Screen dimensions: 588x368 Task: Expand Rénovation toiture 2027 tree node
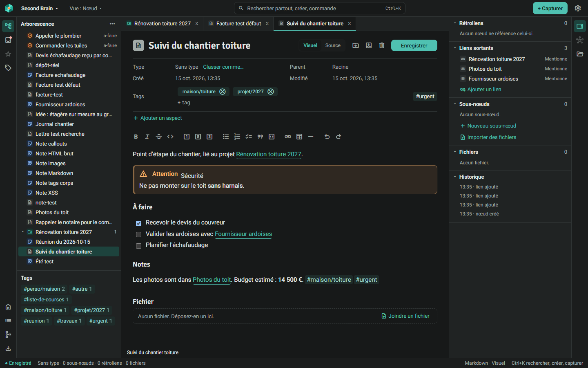[x=23, y=232]
